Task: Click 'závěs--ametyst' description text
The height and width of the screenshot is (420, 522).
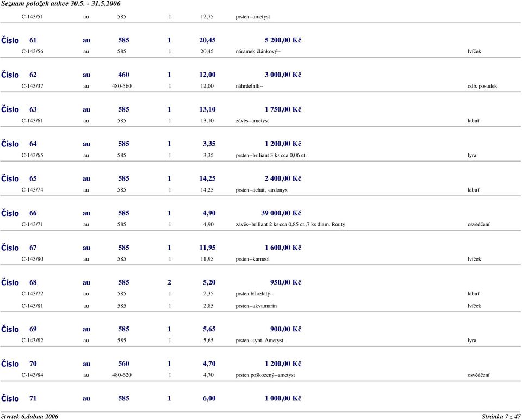Action: coord(252,121)
